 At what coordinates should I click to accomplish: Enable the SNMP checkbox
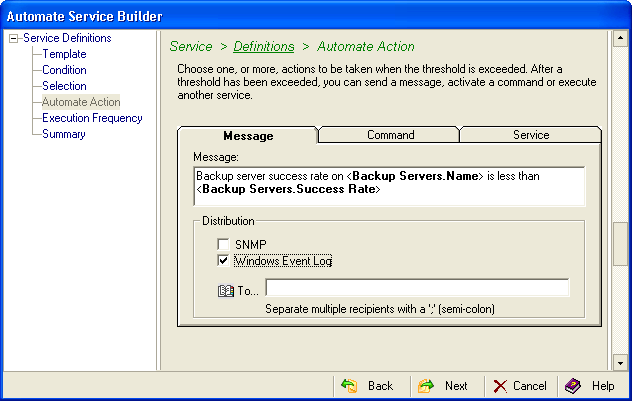pyautogui.click(x=223, y=244)
